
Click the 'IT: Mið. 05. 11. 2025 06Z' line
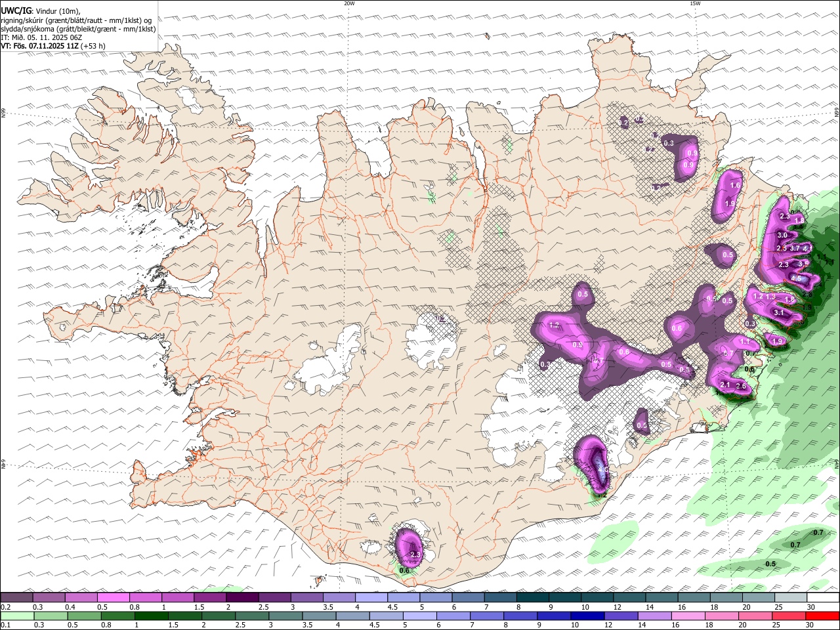click(x=43, y=37)
